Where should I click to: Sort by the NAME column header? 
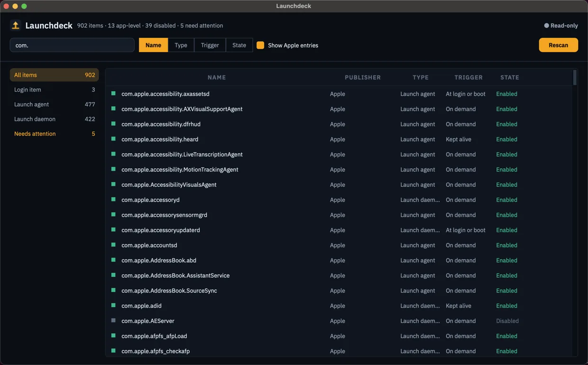point(217,77)
